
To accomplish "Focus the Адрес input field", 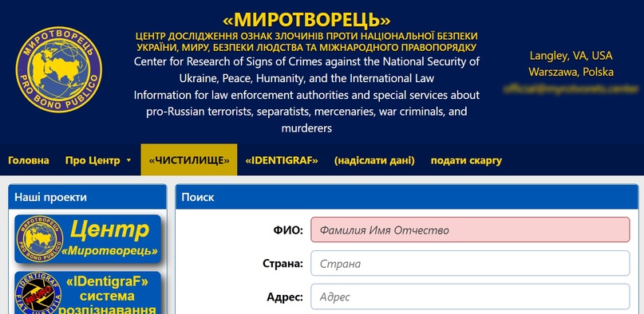I will (x=470, y=296).
